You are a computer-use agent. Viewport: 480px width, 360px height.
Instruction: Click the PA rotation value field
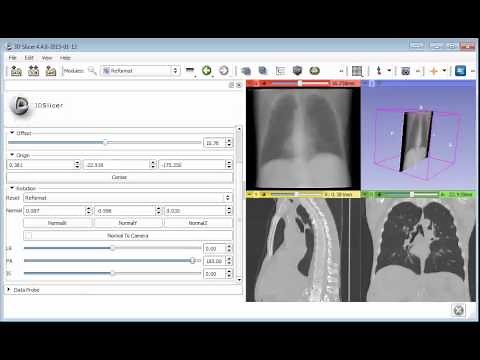tap(215, 261)
